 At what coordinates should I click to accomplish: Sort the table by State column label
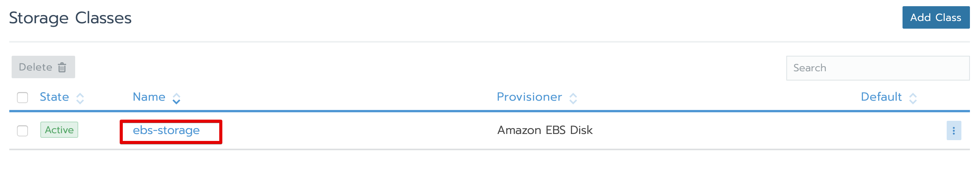(x=54, y=97)
